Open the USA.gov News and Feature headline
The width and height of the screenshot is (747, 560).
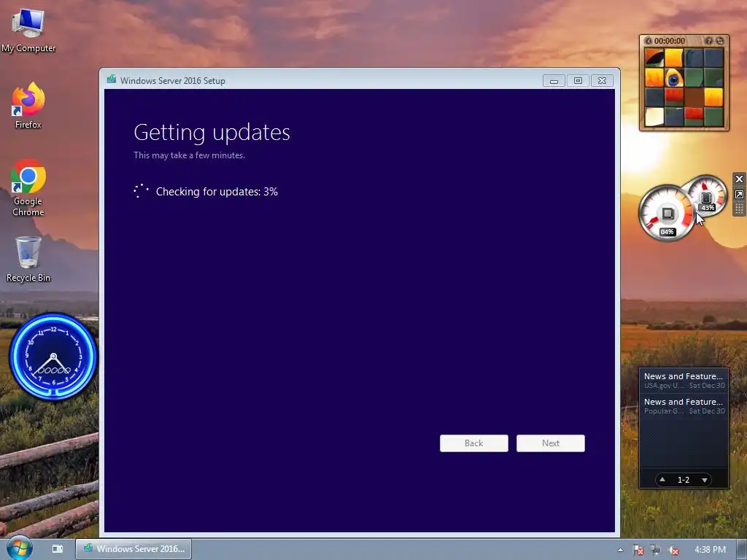coord(684,381)
